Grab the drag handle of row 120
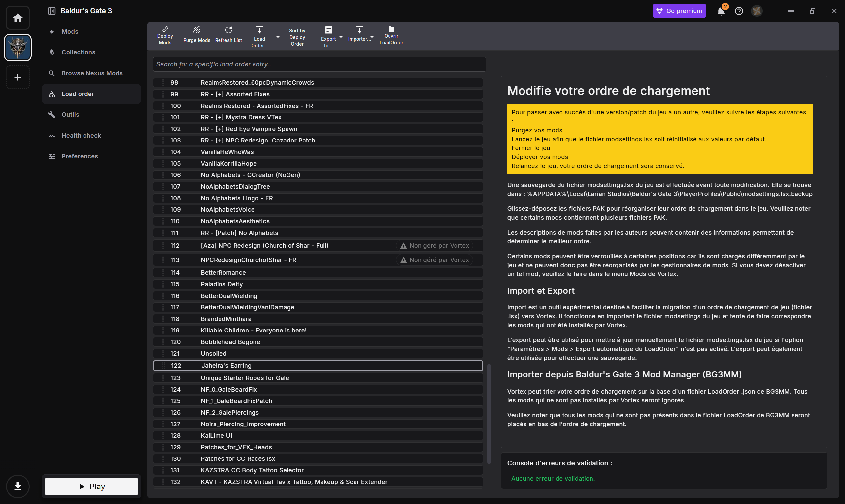Image resolution: width=845 pixels, height=504 pixels. point(163,342)
